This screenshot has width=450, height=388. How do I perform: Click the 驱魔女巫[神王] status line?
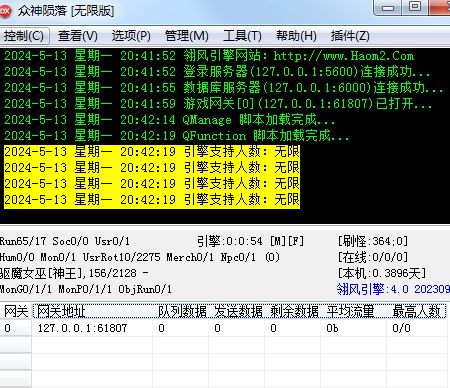[x=74, y=273]
